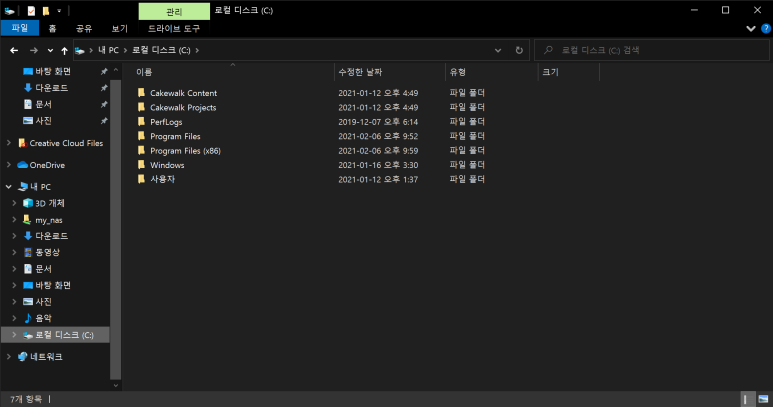Select the Program Files (x86) folder icon
This screenshot has width=773, height=407.
pos(141,150)
